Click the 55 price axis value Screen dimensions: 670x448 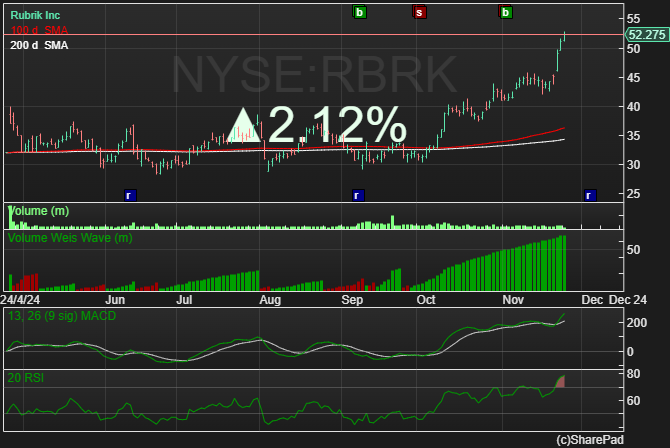[x=633, y=19]
